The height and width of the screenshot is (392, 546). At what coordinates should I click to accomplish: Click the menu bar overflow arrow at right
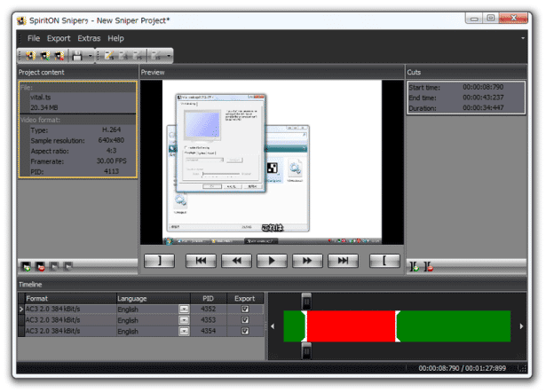(523, 38)
